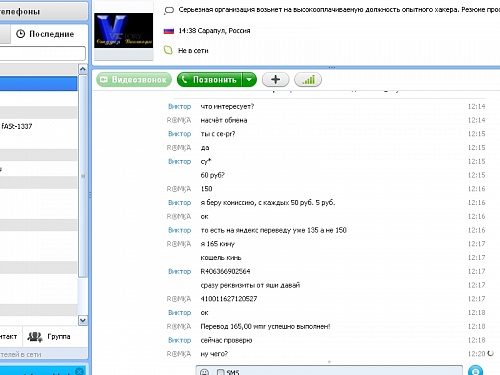
Task: Open the emoticon picker smiley icon
Action: coord(204,372)
